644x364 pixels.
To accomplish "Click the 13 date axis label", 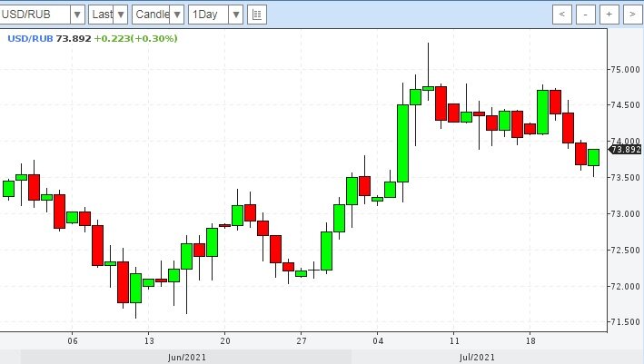I will pos(149,340).
